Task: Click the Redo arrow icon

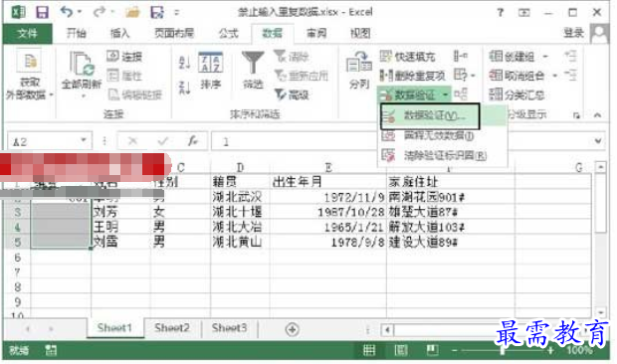Action: tap(99, 12)
